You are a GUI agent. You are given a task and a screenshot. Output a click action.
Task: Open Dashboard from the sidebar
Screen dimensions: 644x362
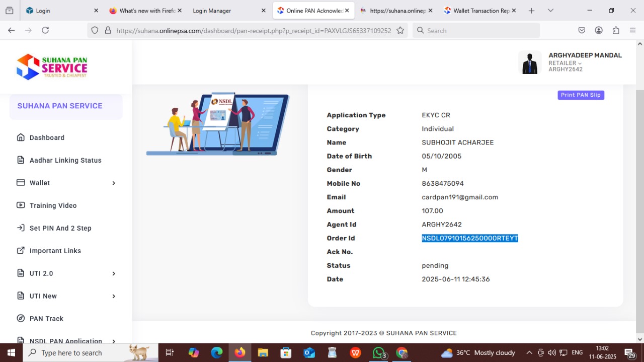[x=47, y=137]
